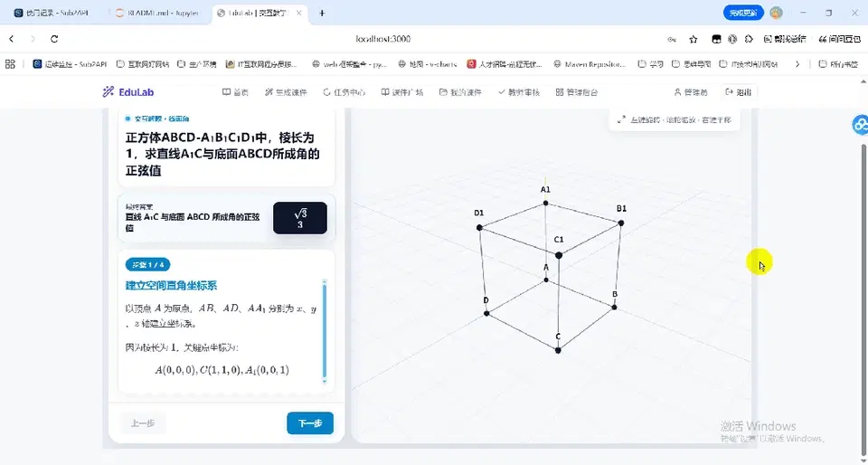The width and height of the screenshot is (868, 465).
Task: Click the step 1/4 badge
Action: click(147, 264)
